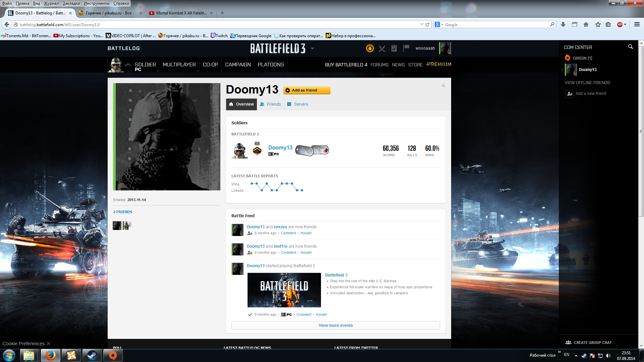This screenshot has height=362, width=644.
Task: Open the crossed weapons loadout icon
Action: tap(382, 49)
